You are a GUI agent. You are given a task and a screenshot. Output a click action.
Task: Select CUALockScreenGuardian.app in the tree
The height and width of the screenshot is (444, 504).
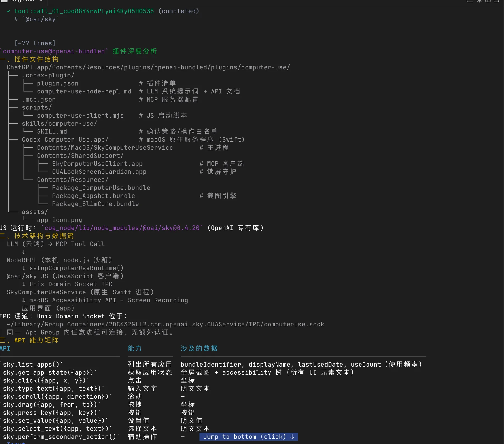[x=99, y=172]
